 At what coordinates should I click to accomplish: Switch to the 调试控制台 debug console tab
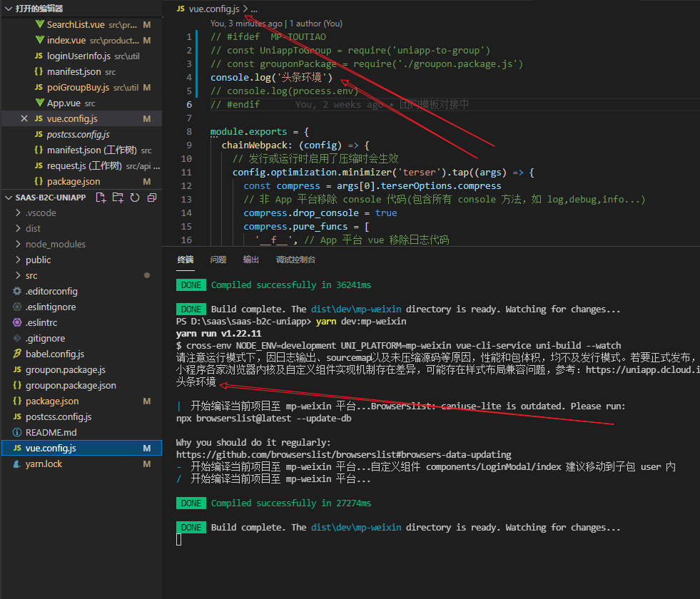coord(295,260)
